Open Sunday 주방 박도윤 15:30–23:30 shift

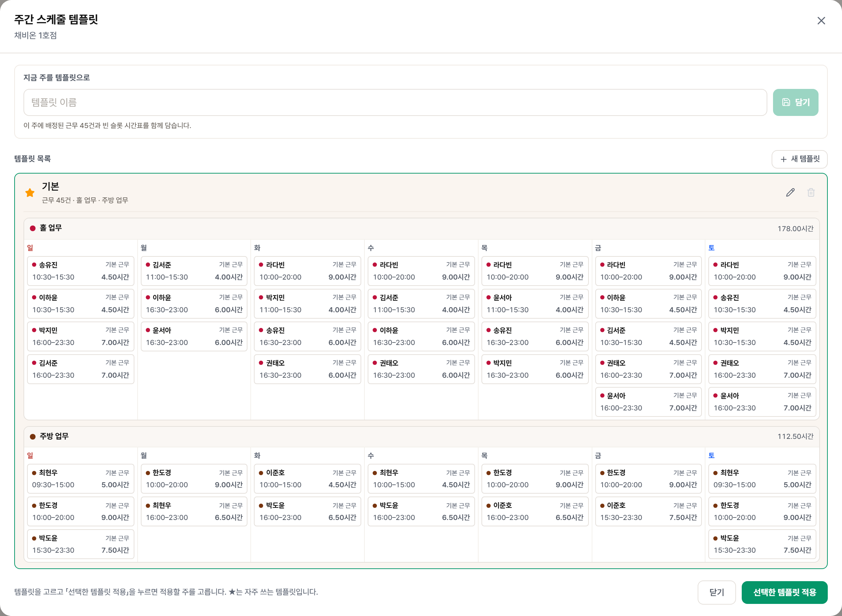click(80, 544)
